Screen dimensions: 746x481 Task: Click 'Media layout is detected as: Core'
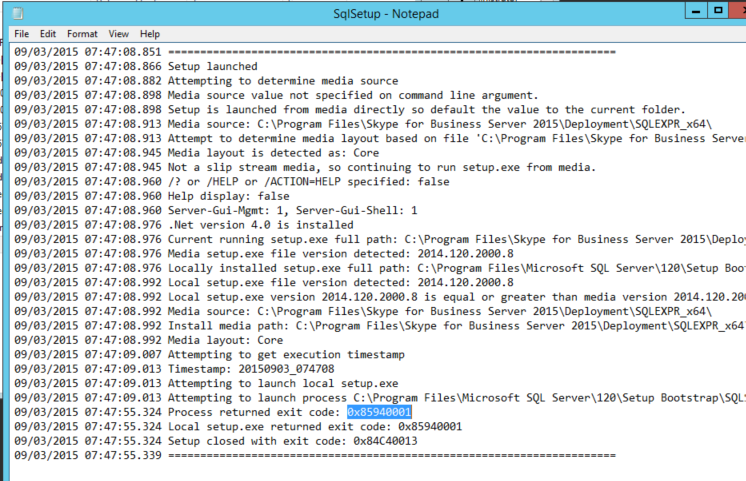[x=274, y=153]
